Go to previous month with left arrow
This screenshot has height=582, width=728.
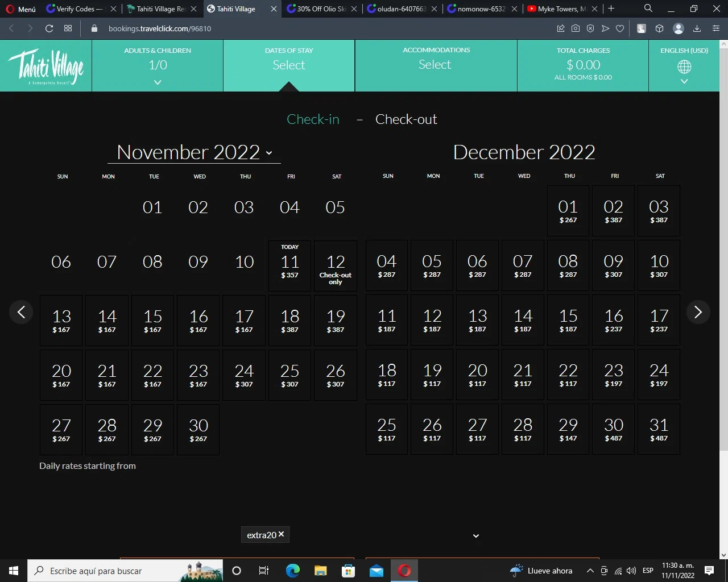point(21,312)
